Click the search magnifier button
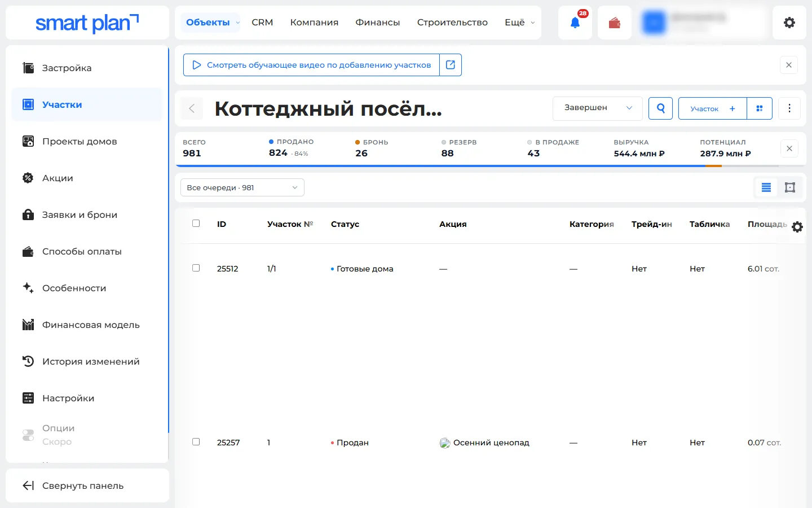 coord(661,108)
